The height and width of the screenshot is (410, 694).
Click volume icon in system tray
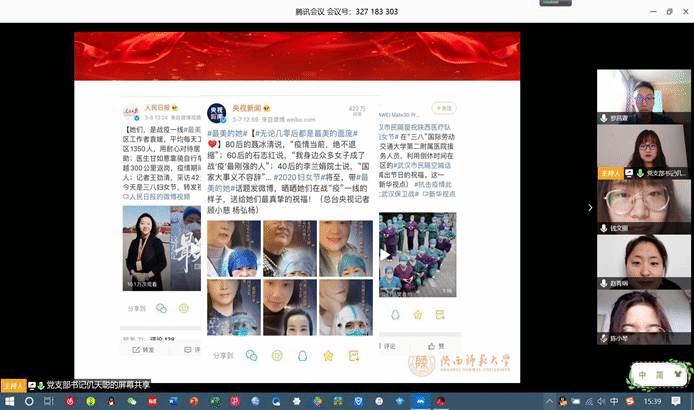click(x=601, y=401)
